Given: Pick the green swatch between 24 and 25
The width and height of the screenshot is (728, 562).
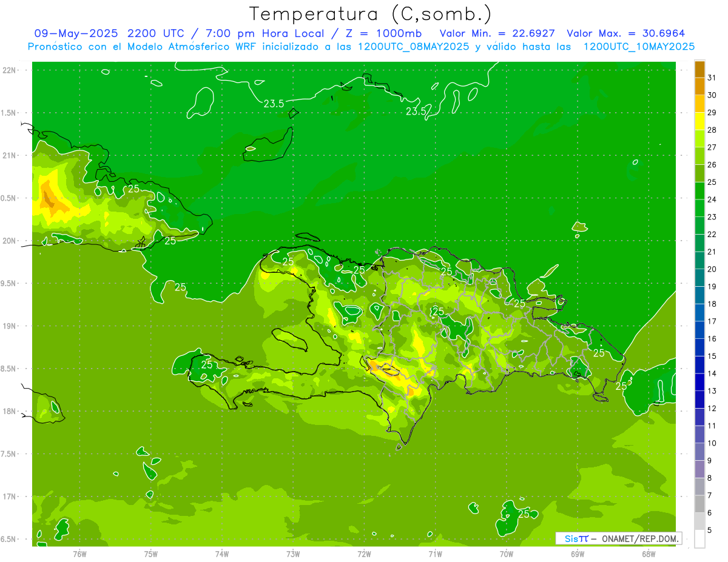Looking at the screenshot, I should coord(699,190).
